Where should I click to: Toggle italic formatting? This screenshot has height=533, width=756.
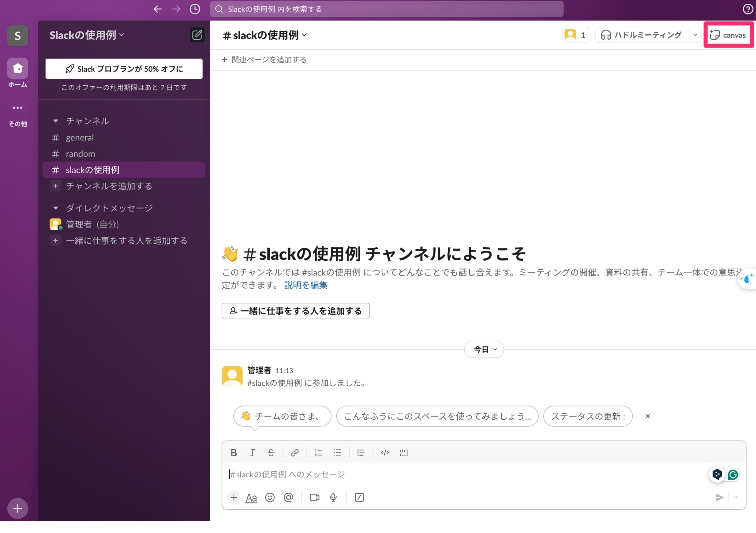coord(252,453)
